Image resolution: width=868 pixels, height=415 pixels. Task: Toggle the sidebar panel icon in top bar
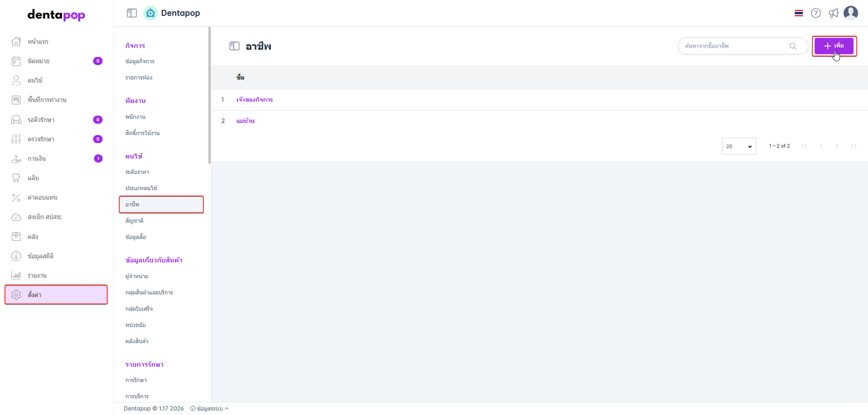[x=131, y=13]
